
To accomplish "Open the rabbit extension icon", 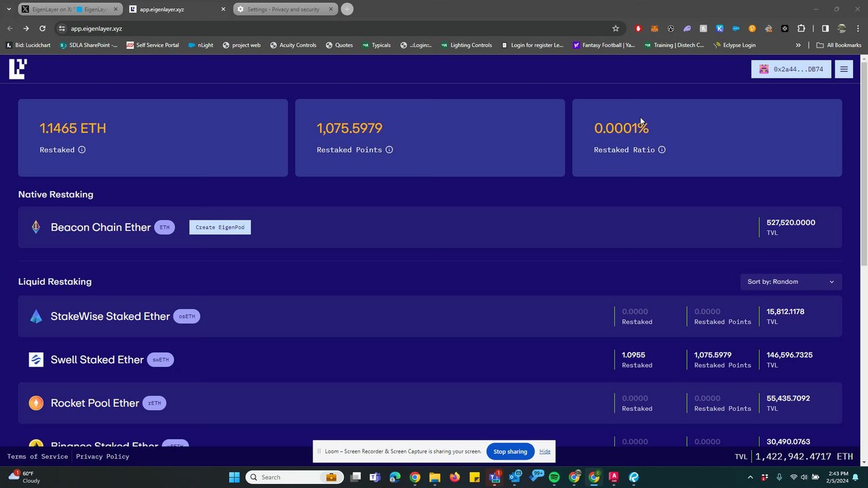I will pyautogui.click(x=768, y=28).
